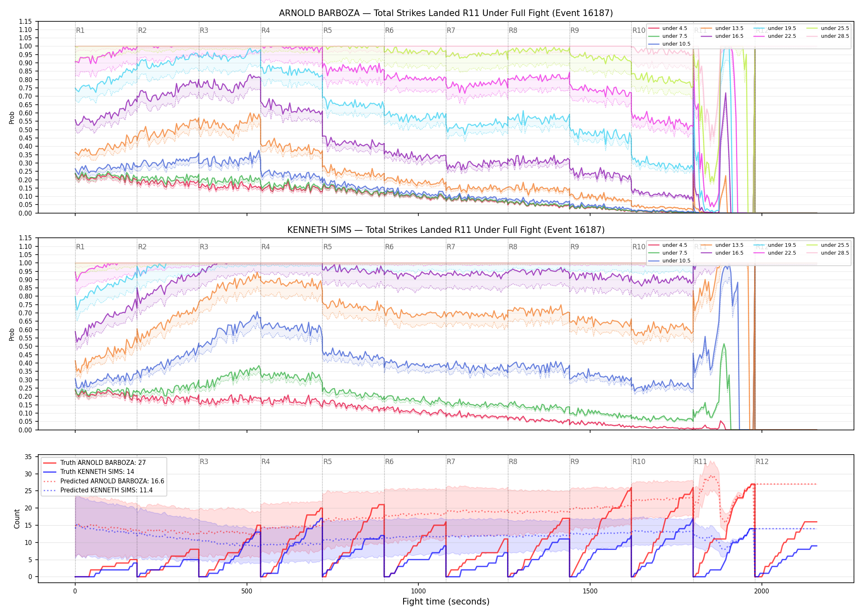Click the 'Prob' label of the Sims chart
863x616 pixels.
[12, 334]
